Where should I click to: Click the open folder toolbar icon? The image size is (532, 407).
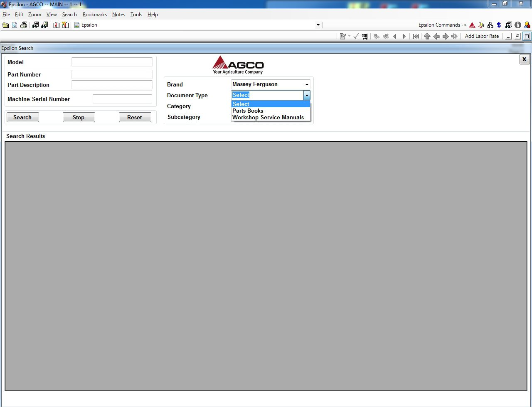[5, 25]
